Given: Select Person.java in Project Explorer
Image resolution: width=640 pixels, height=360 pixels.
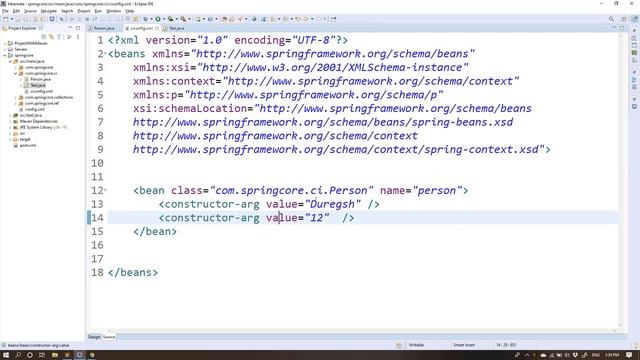Looking at the screenshot, I should click(x=40, y=79).
